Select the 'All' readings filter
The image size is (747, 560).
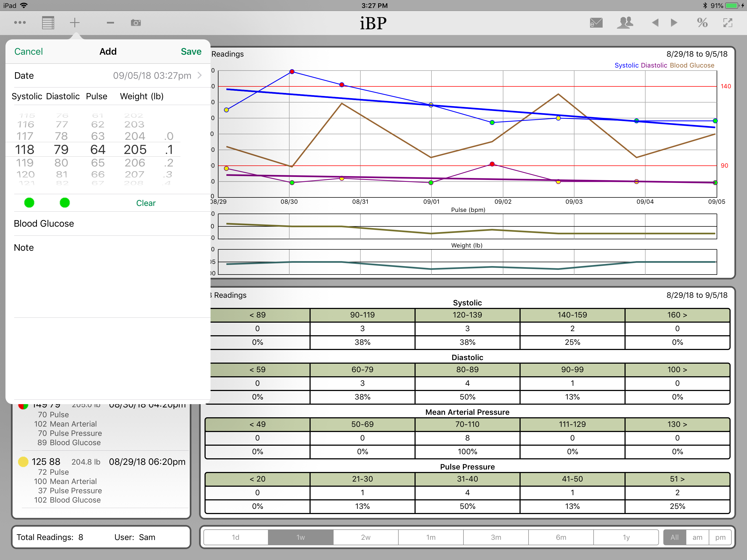coord(674,537)
